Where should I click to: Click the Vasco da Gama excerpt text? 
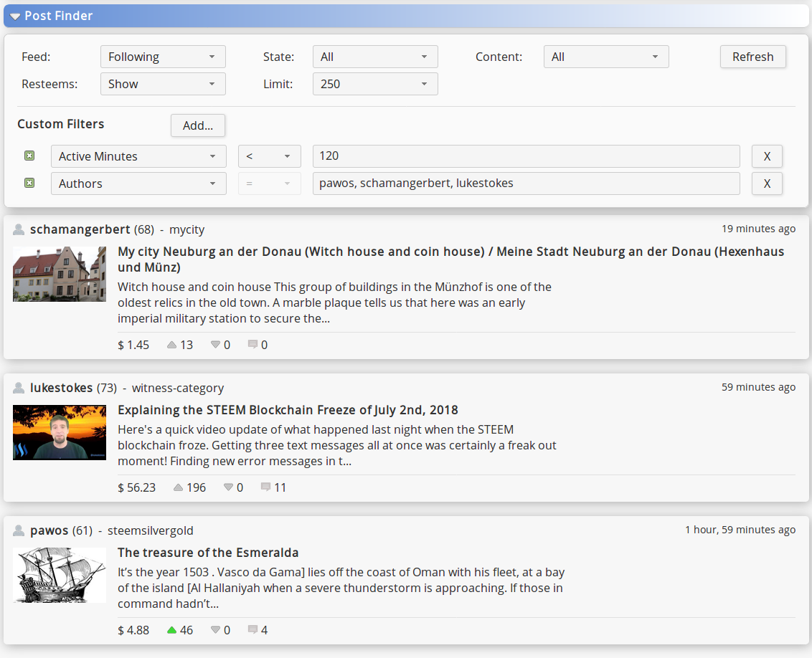341,588
